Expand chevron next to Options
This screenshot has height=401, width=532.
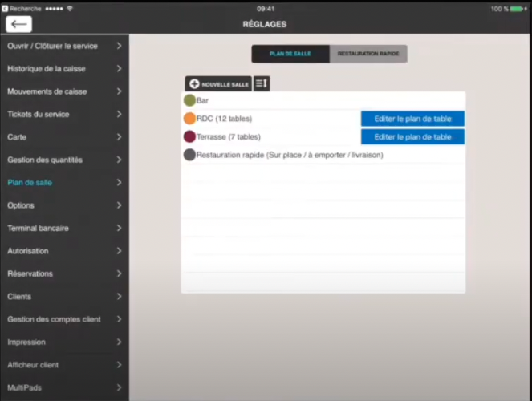click(119, 205)
